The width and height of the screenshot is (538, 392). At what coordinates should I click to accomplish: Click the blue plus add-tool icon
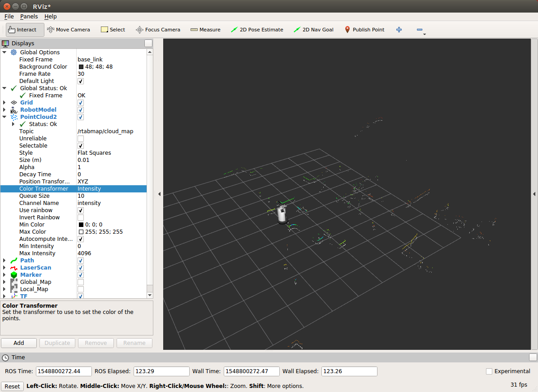[399, 30]
